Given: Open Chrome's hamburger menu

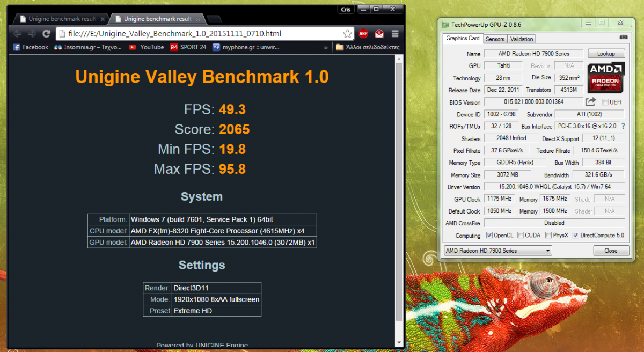Looking at the screenshot, I should pos(396,34).
